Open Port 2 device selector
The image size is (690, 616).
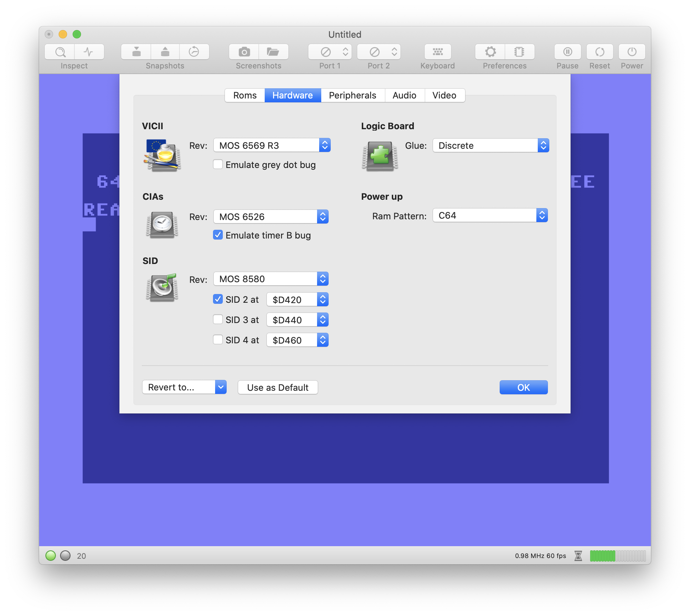coord(379,52)
